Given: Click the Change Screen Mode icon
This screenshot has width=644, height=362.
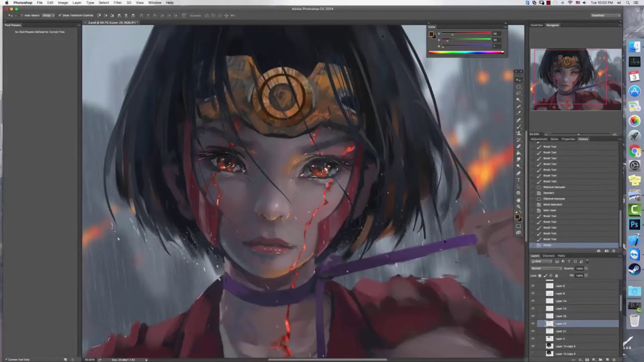Looking at the screenshot, I should point(518,232).
